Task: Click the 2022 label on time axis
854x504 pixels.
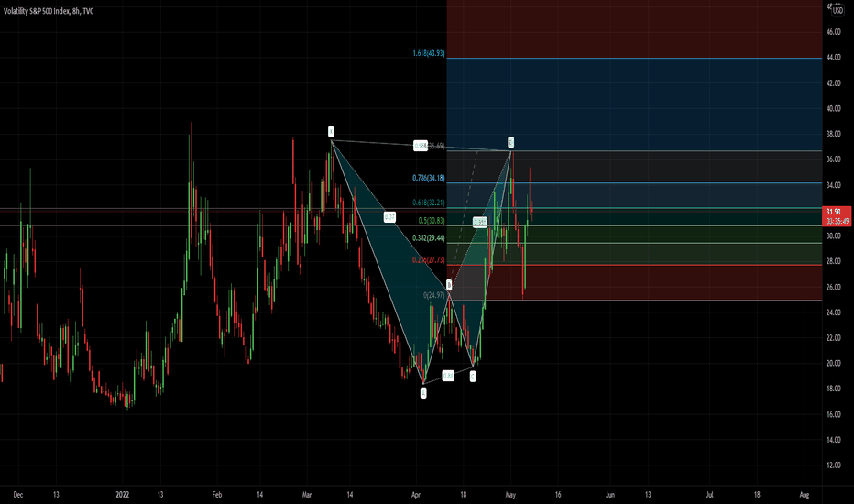Action: click(123, 495)
